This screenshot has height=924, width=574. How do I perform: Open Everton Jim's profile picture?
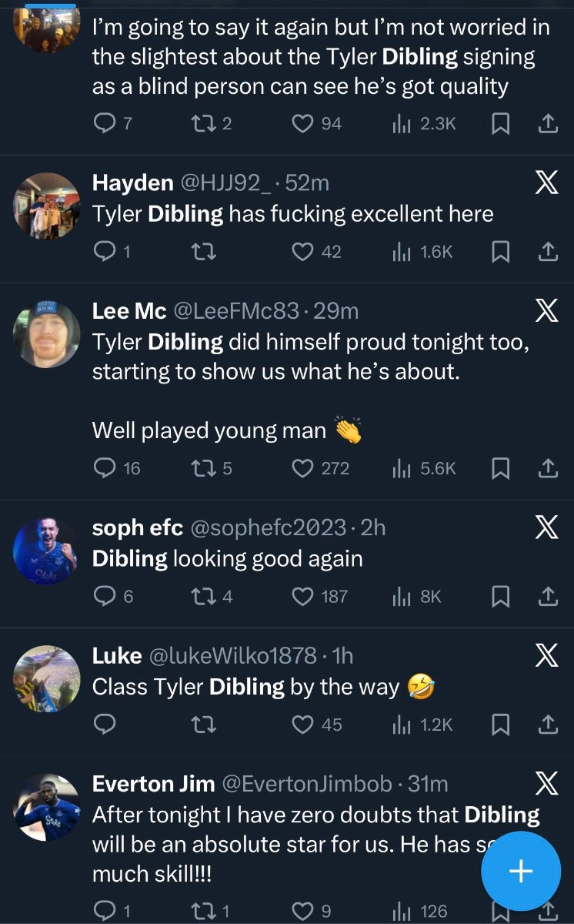(x=47, y=807)
